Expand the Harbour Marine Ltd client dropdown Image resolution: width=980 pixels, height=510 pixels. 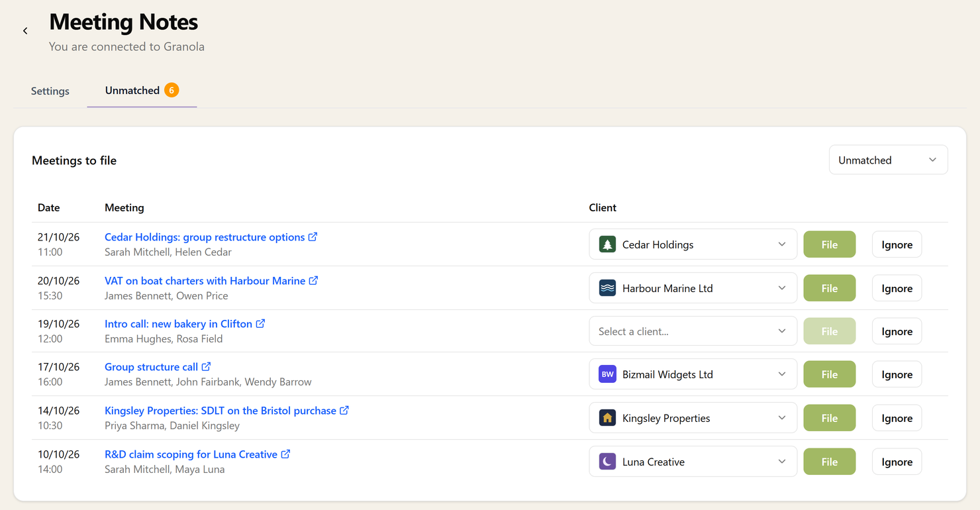click(x=693, y=288)
